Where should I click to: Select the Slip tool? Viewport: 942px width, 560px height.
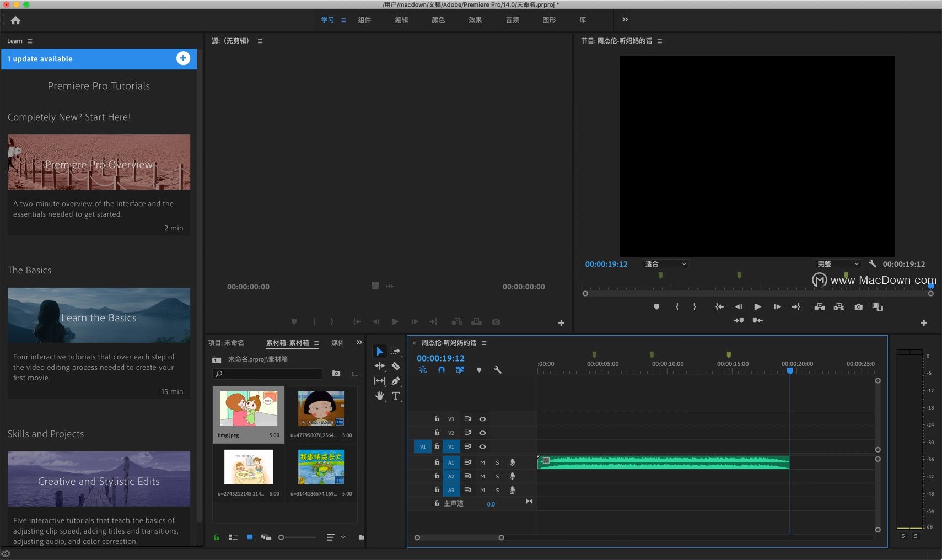click(x=380, y=381)
